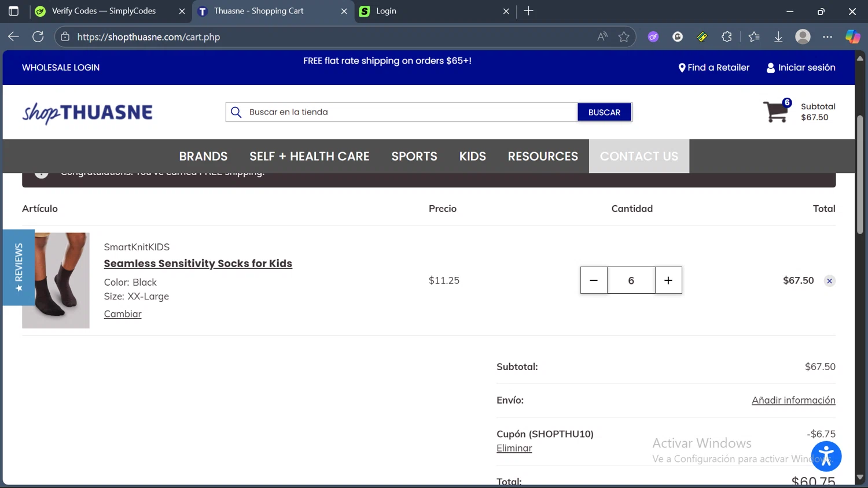
Task: Reload the page with the refresh icon
Action: [x=38, y=36]
